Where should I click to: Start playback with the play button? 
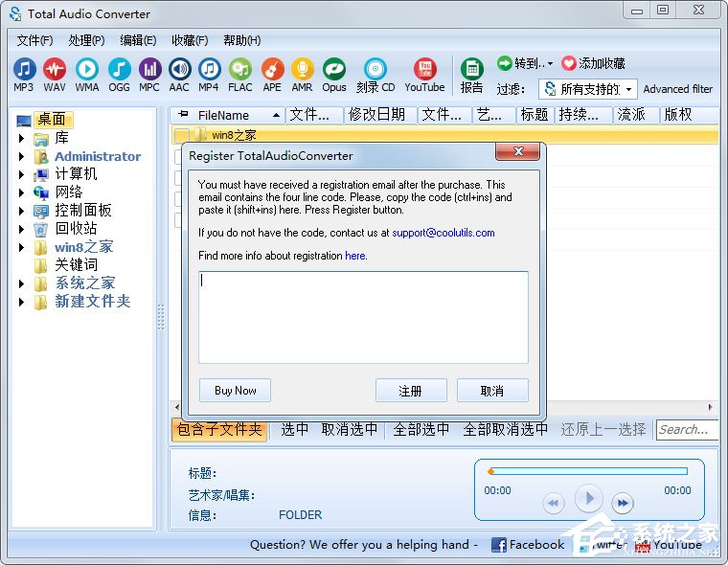click(x=589, y=498)
